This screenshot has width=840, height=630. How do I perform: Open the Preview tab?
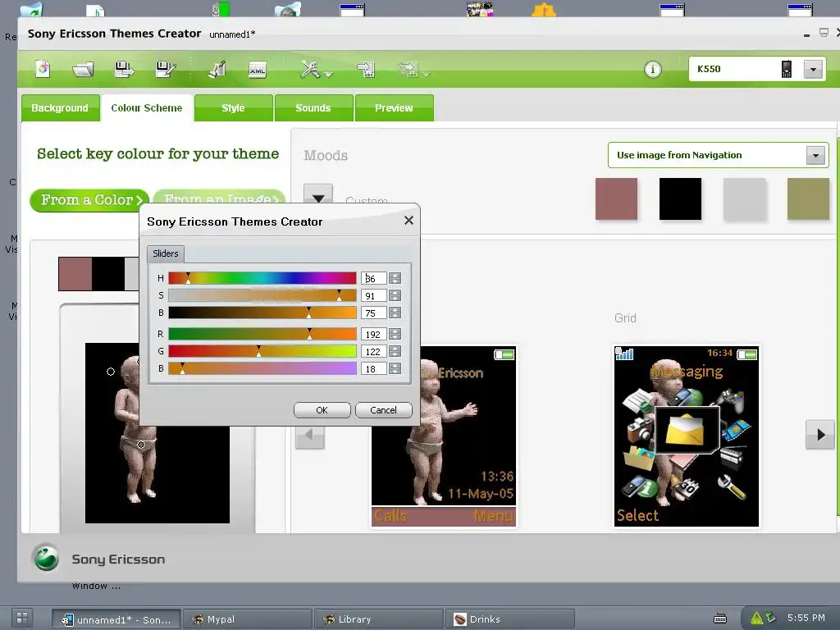click(394, 107)
